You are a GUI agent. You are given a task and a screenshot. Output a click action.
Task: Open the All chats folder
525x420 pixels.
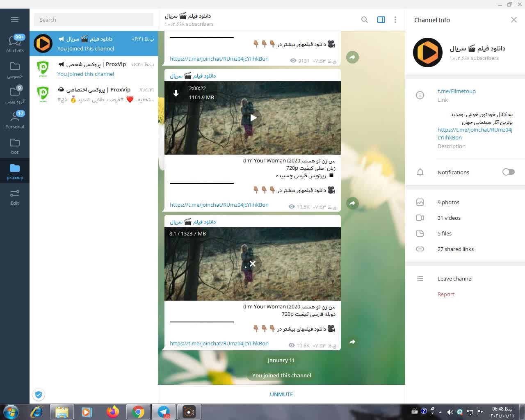(15, 43)
